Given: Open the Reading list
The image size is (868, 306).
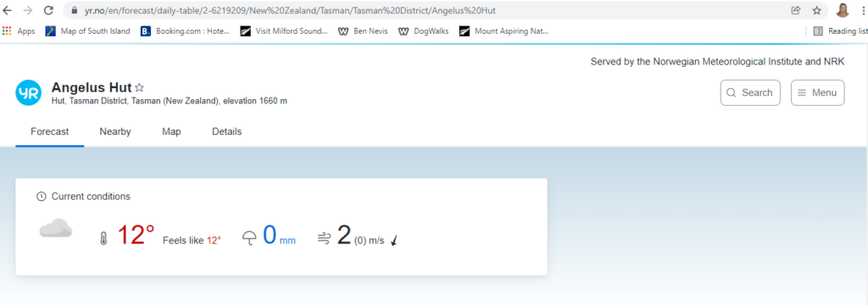Looking at the screenshot, I should pyautogui.click(x=840, y=31).
